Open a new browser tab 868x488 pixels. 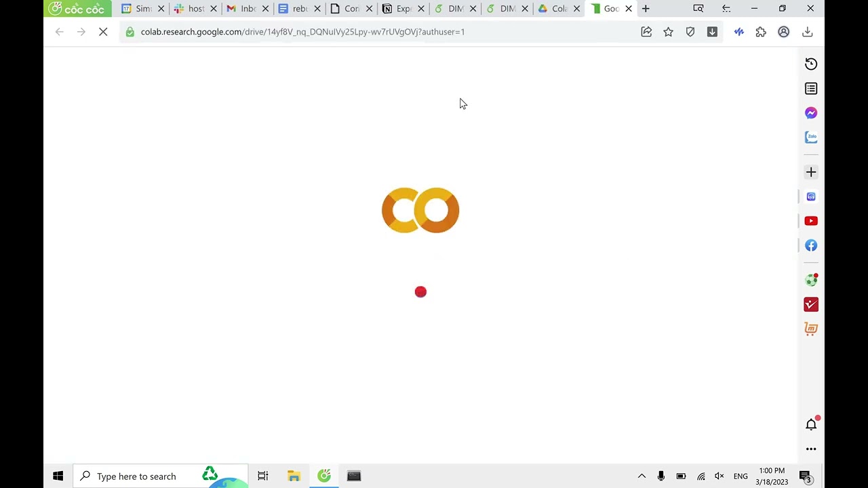[646, 9]
